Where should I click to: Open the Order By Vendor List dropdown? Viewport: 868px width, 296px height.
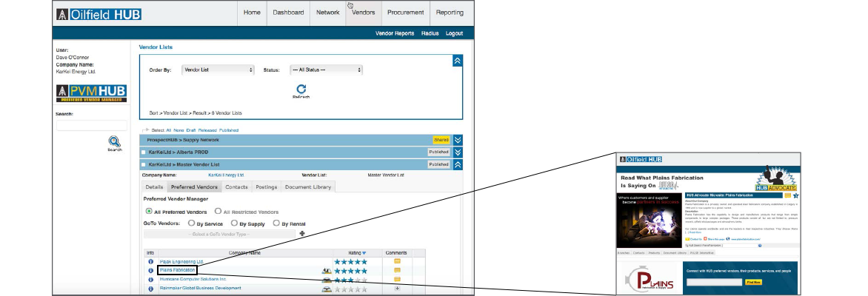click(218, 70)
